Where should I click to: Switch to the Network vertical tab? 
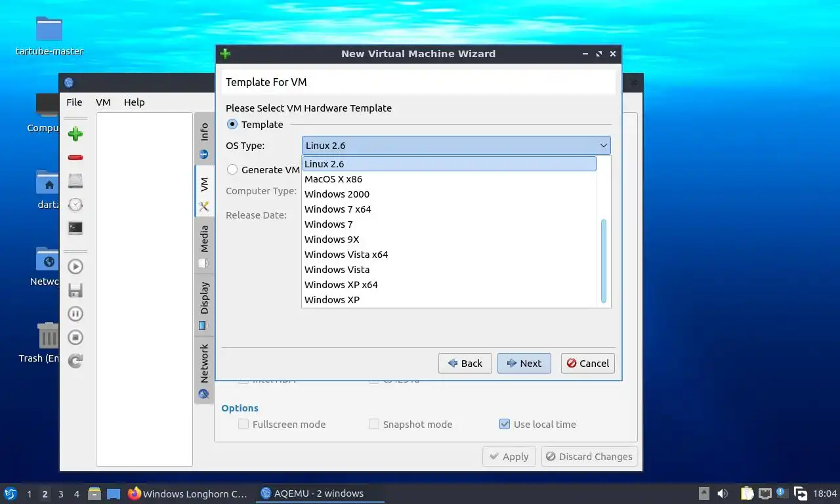pos(204,370)
